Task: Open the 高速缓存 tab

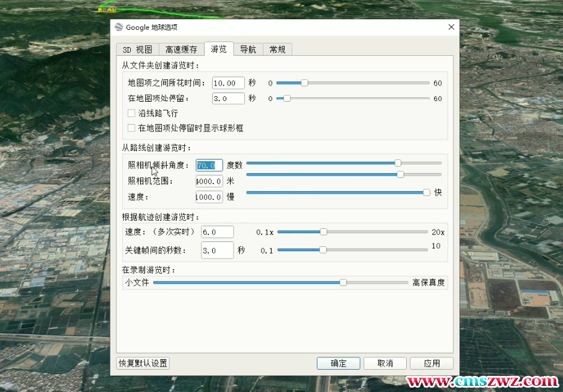Action: tap(181, 50)
